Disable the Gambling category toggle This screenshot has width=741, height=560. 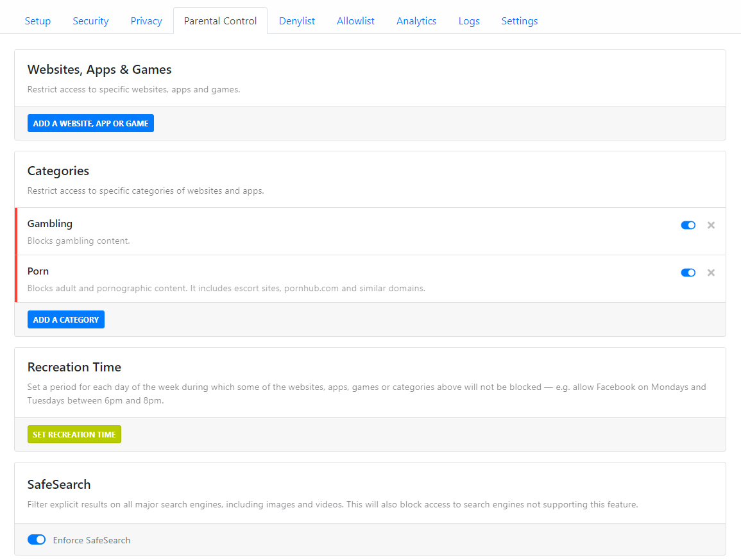coord(688,225)
